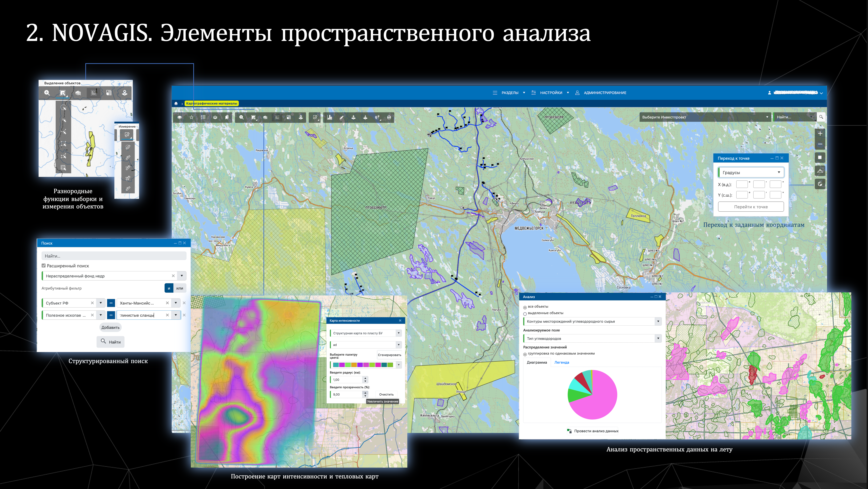Show the legend list in the map toolbar
This screenshot has height=489, width=868.
point(203,118)
